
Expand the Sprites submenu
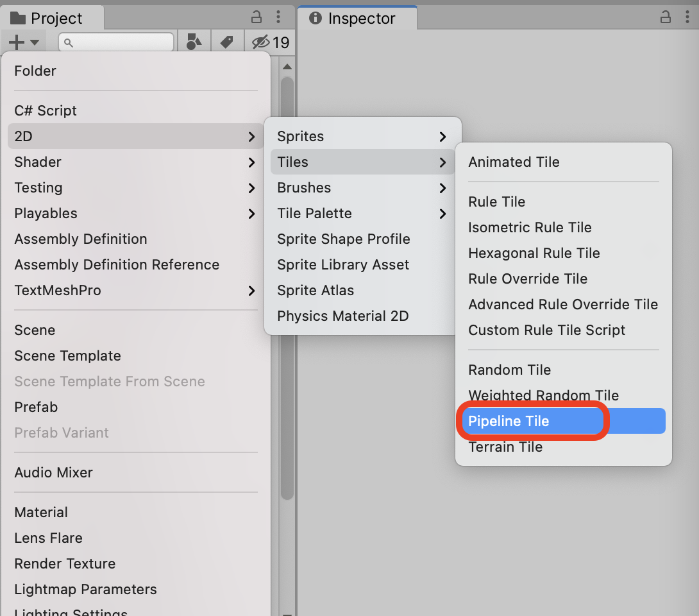[x=362, y=136]
